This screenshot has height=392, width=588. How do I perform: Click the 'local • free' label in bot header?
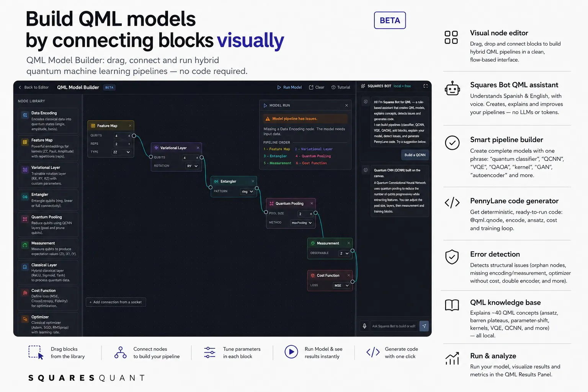pos(402,86)
